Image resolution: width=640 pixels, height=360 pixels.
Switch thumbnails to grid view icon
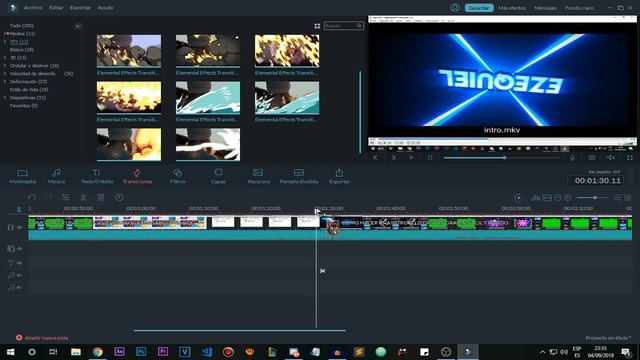pos(317,26)
